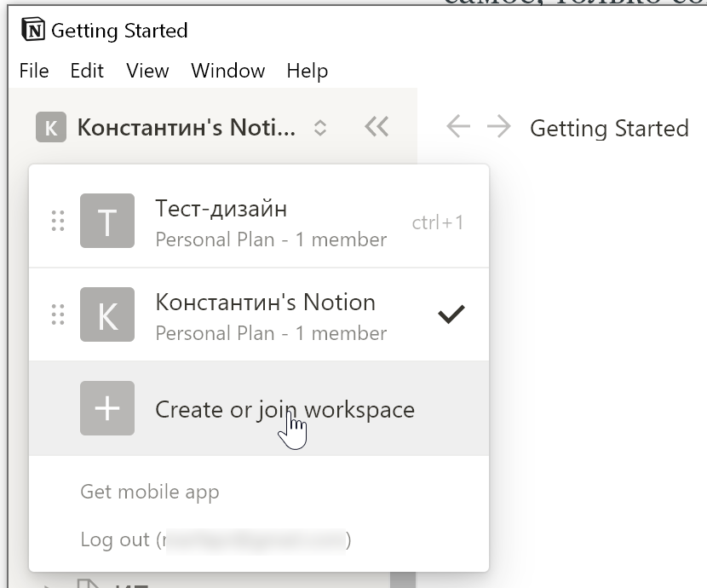707x588 pixels.
Task: Collapse sidebar with double-chevron icon
Action: 376,127
